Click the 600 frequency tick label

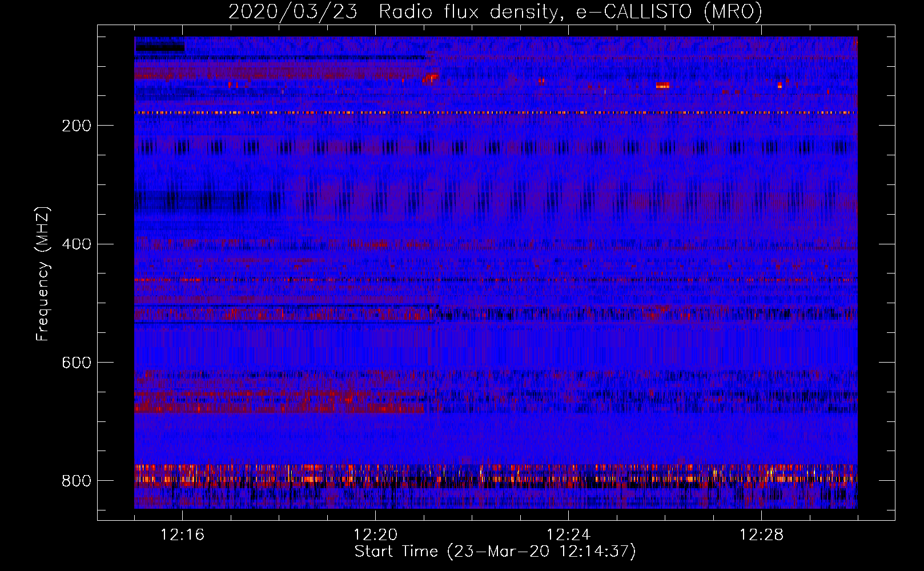coord(77,363)
